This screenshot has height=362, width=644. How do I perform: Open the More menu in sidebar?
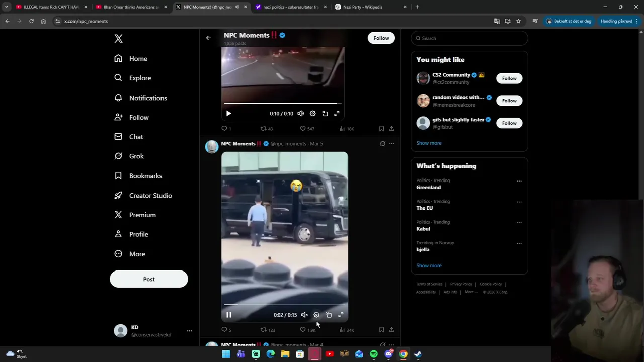point(130,254)
